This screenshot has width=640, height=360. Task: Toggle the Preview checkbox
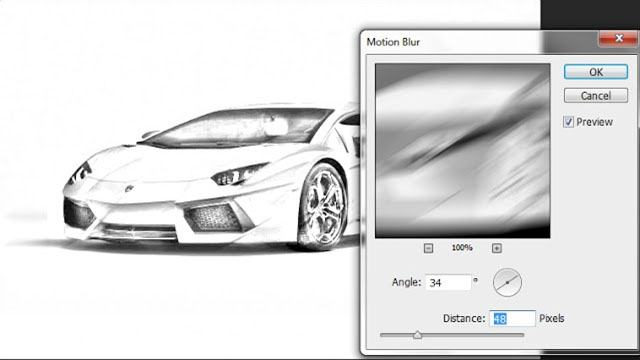(568, 122)
